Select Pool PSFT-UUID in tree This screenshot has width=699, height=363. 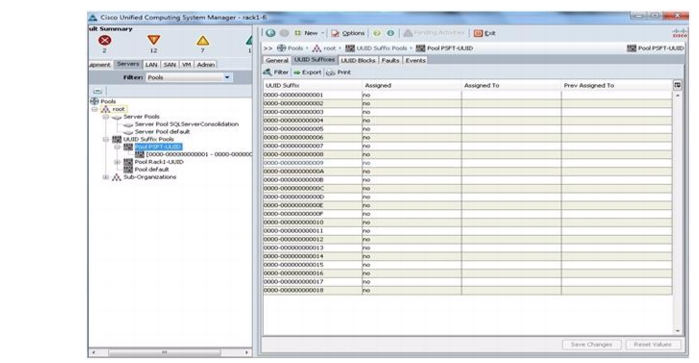coord(158,147)
